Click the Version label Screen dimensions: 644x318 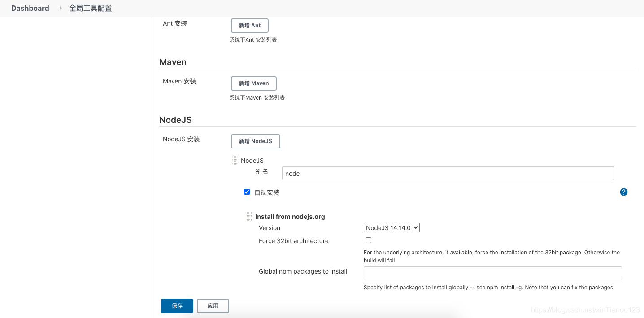tap(270, 228)
